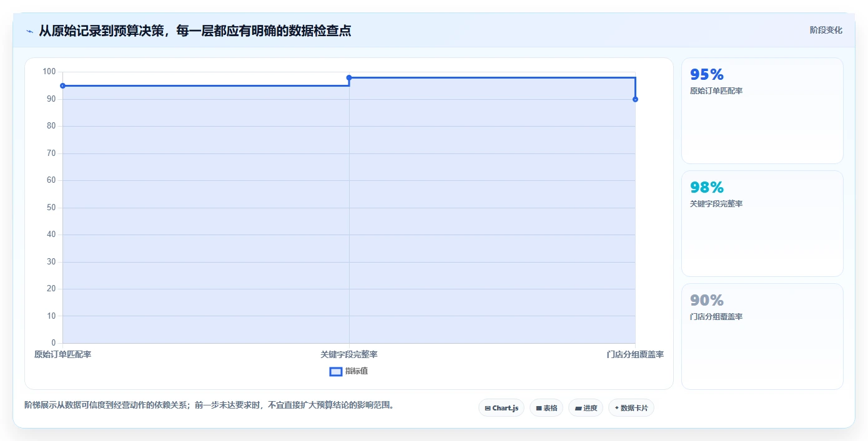Click the x-axis label 原始订单匹配率
Screen dimensions: 868x441
[62, 354]
